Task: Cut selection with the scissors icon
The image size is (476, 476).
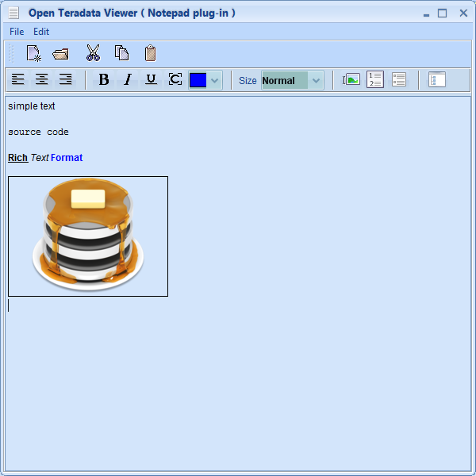Action: pyautogui.click(x=93, y=54)
